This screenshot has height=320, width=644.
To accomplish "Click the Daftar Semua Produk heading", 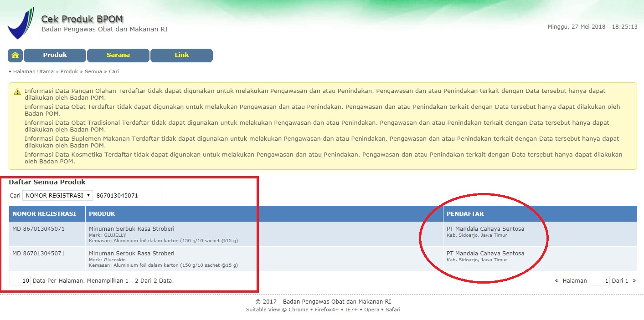I will tap(47, 182).
